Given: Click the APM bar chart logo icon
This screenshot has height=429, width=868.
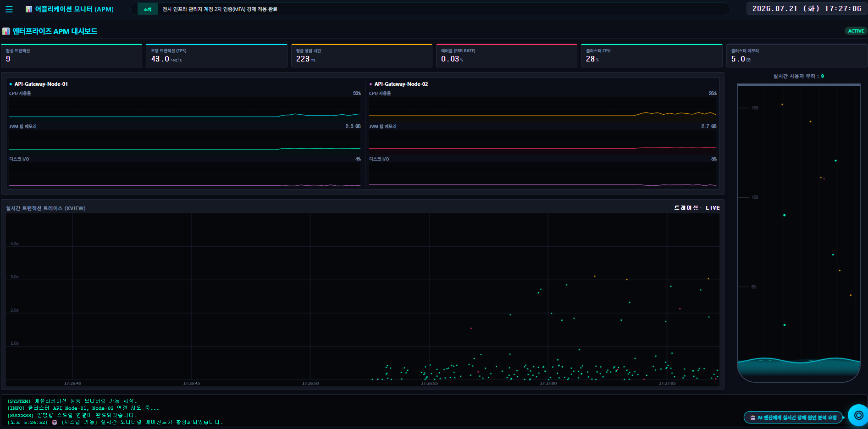Looking at the screenshot, I should click(x=29, y=9).
